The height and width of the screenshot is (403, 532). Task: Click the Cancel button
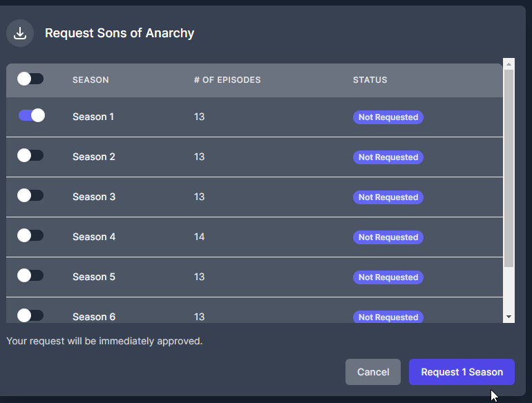point(373,372)
